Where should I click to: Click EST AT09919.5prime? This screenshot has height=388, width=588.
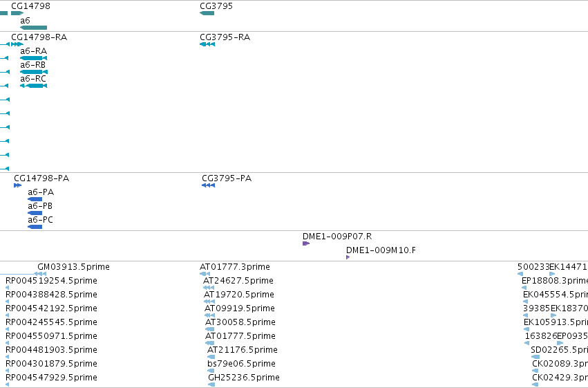pyautogui.click(x=240, y=308)
